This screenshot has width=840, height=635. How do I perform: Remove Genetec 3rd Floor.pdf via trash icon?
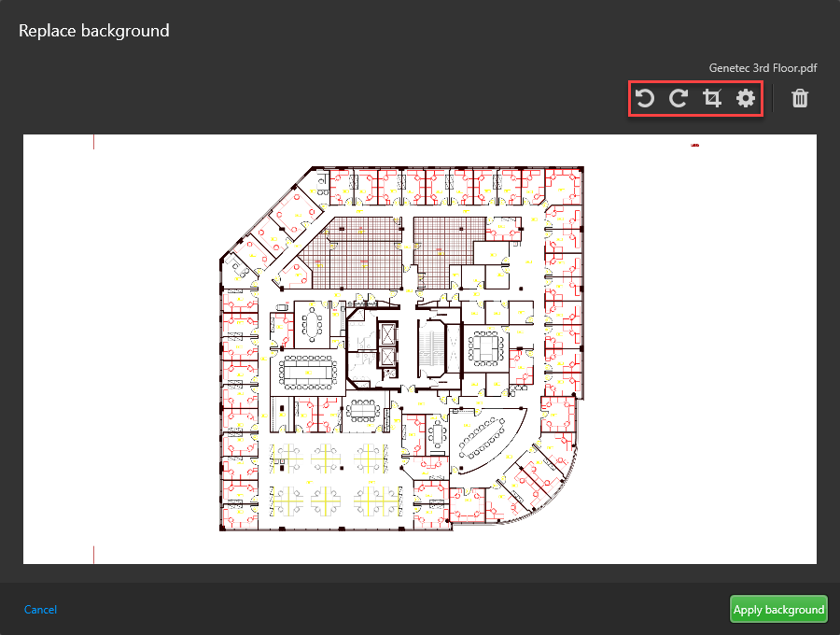click(x=799, y=98)
